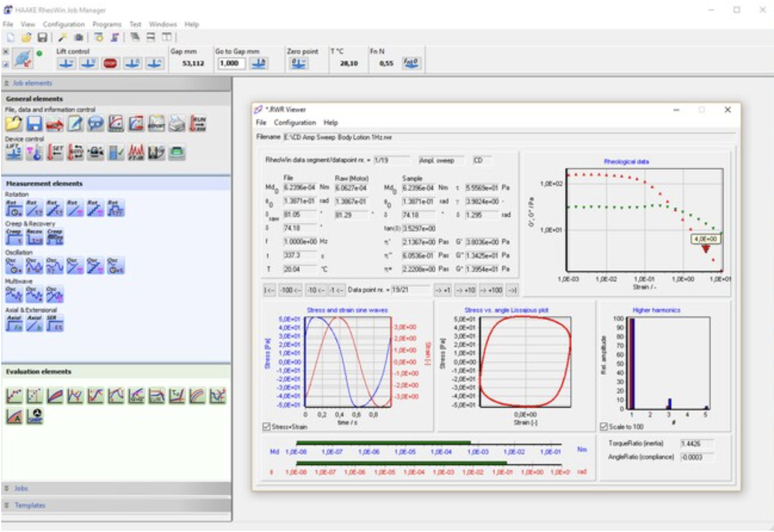The height and width of the screenshot is (532, 774).
Task: Click the -> +1 data point button
Action: (442, 290)
